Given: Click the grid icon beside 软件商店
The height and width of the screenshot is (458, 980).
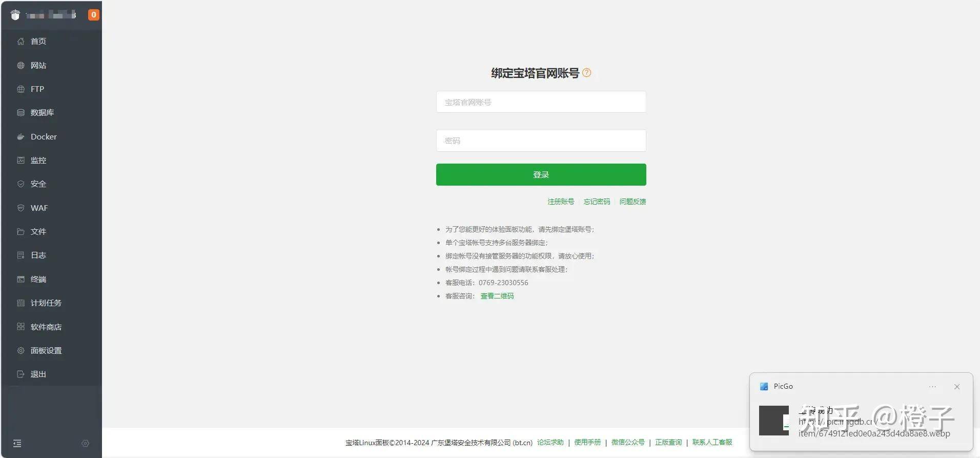Looking at the screenshot, I should 21,327.
